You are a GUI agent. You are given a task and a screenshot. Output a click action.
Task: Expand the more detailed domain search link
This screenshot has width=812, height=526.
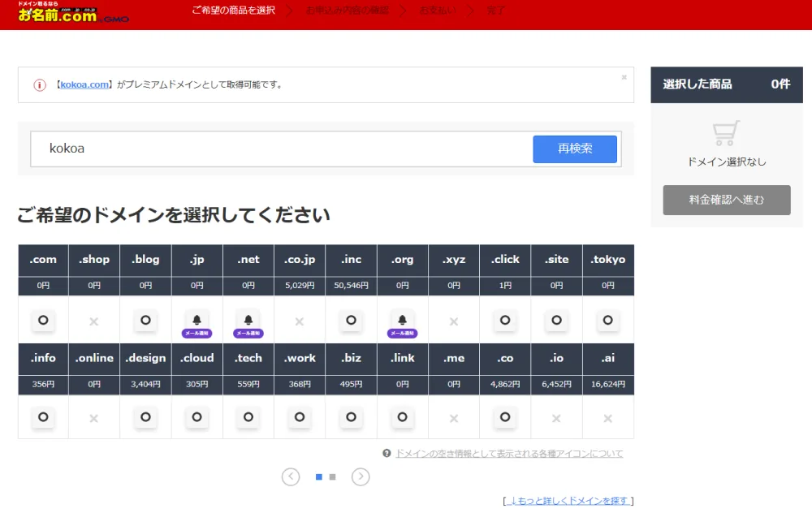[568, 501]
